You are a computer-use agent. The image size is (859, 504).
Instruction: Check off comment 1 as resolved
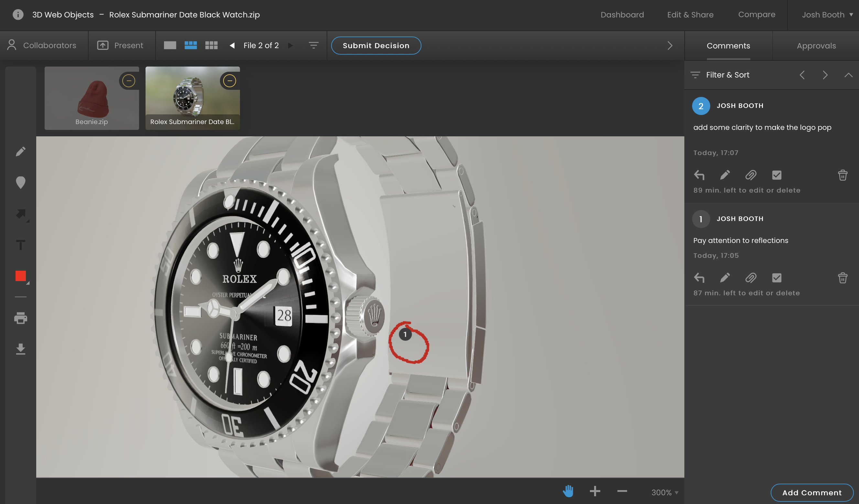coord(777,278)
